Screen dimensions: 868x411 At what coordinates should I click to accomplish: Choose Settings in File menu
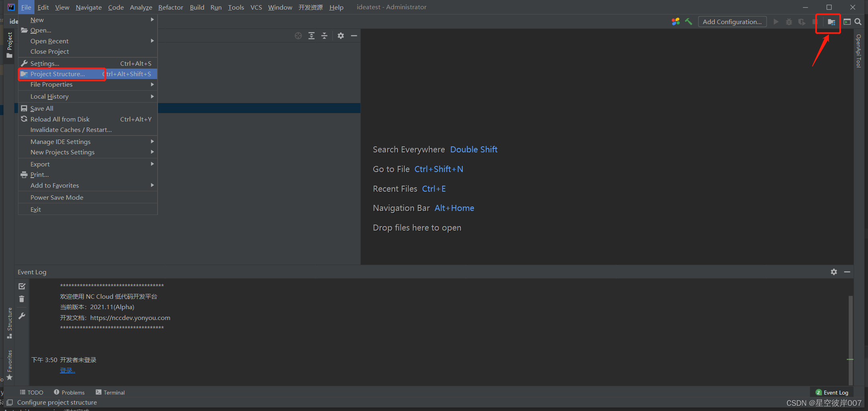click(88, 63)
